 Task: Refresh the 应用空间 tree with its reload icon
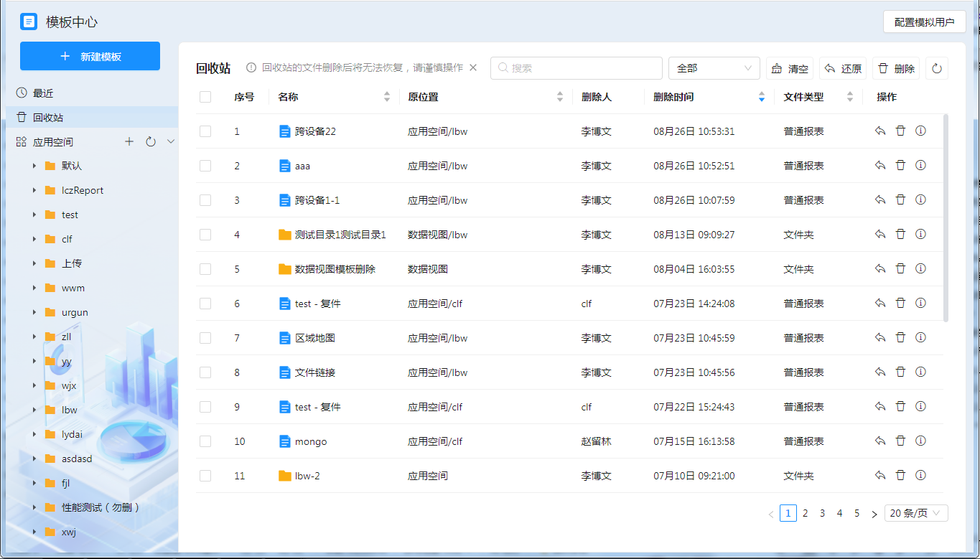(151, 141)
